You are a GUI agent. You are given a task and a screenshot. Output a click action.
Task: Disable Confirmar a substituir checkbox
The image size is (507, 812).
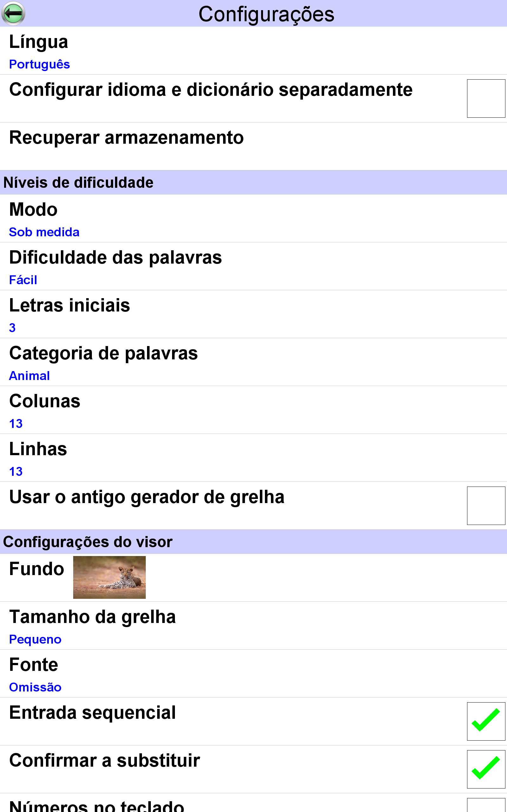(x=486, y=769)
